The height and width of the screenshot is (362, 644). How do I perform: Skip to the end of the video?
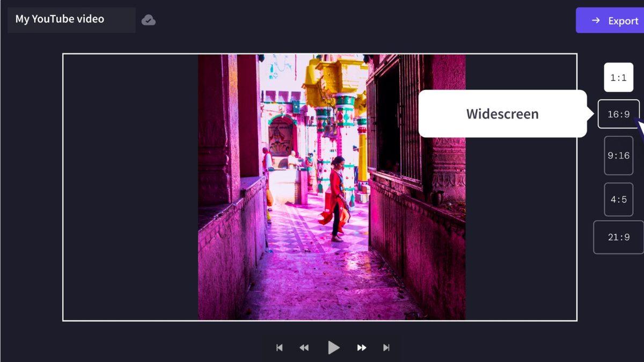386,348
